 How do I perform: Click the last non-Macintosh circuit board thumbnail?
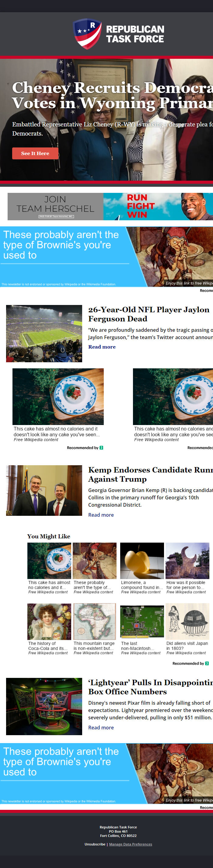pyautogui.click(x=142, y=621)
